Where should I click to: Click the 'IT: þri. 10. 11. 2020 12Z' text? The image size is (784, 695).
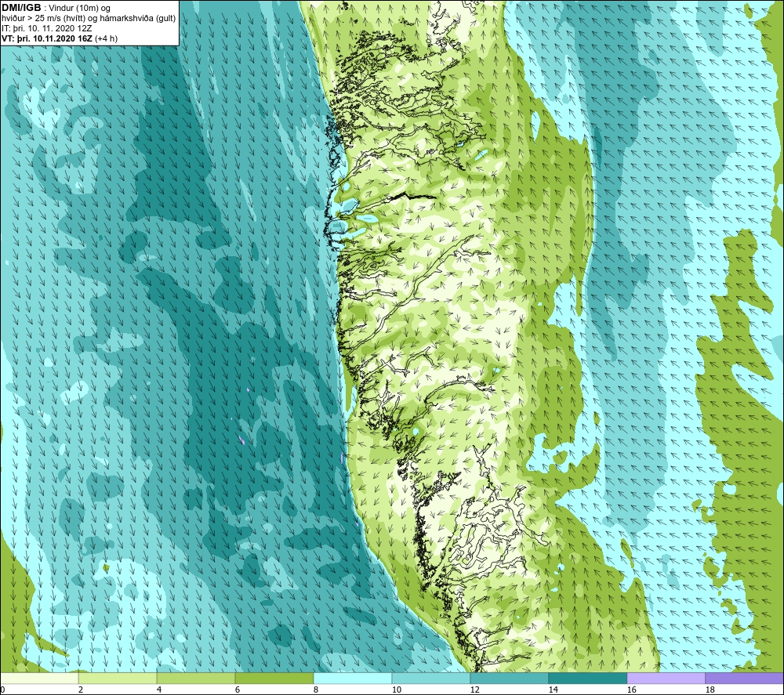coord(46,28)
